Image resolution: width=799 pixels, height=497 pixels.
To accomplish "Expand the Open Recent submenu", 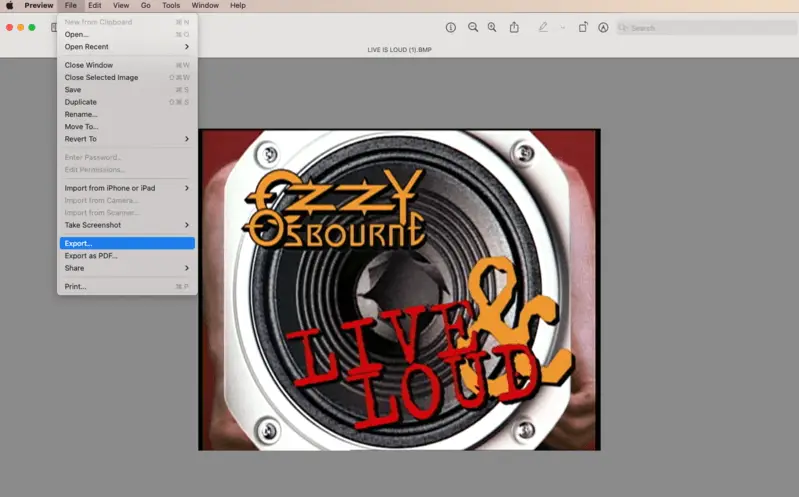I will pos(127,46).
